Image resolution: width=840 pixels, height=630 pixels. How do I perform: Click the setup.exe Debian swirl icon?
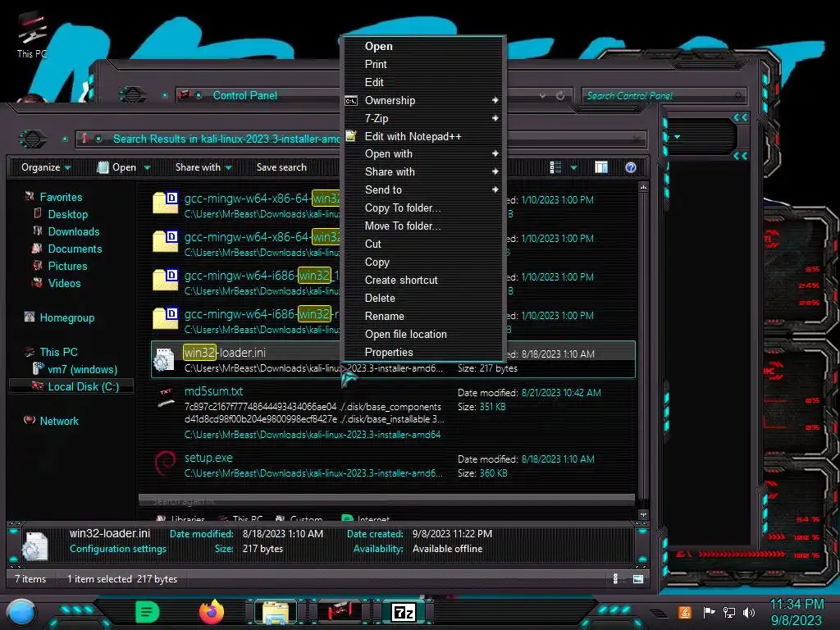click(x=165, y=464)
